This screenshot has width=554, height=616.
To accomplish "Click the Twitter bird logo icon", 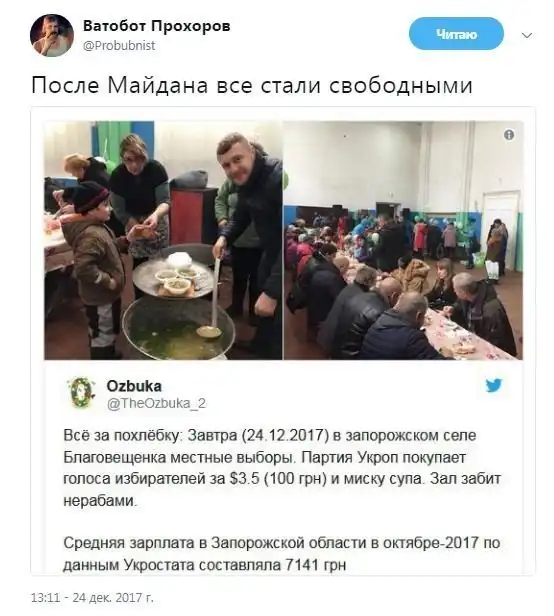I will tap(493, 385).
